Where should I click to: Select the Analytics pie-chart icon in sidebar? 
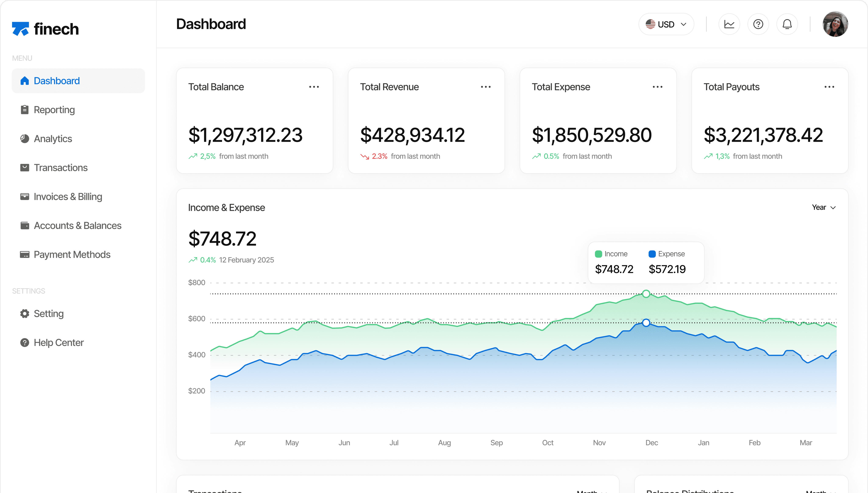[x=25, y=138]
